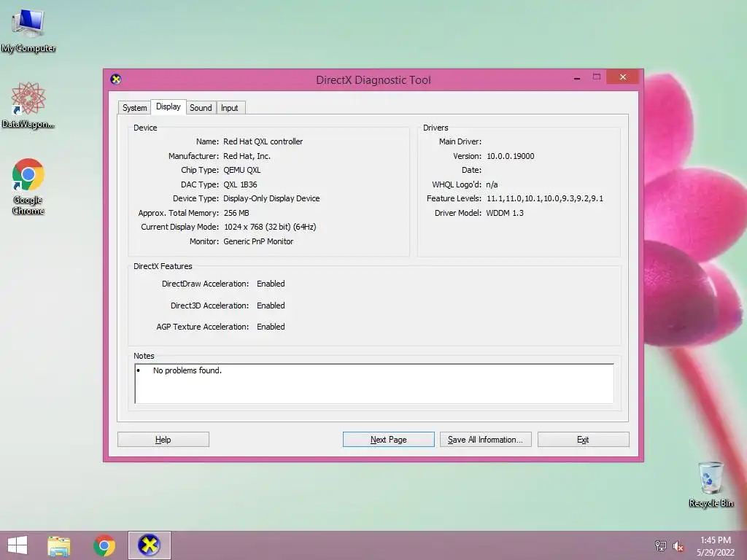The height and width of the screenshot is (560, 747).
Task: Select the Display tab
Action: tap(169, 106)
